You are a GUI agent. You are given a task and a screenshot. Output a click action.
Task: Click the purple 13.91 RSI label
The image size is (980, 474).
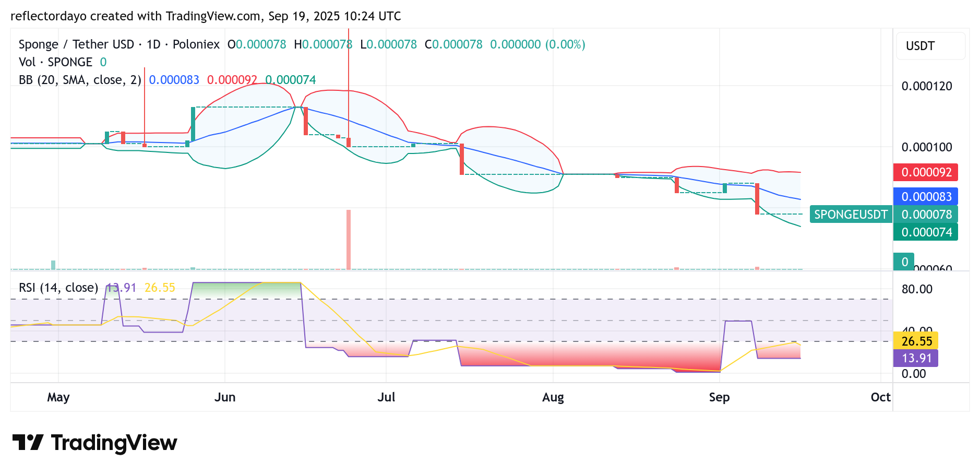[916, 358]
